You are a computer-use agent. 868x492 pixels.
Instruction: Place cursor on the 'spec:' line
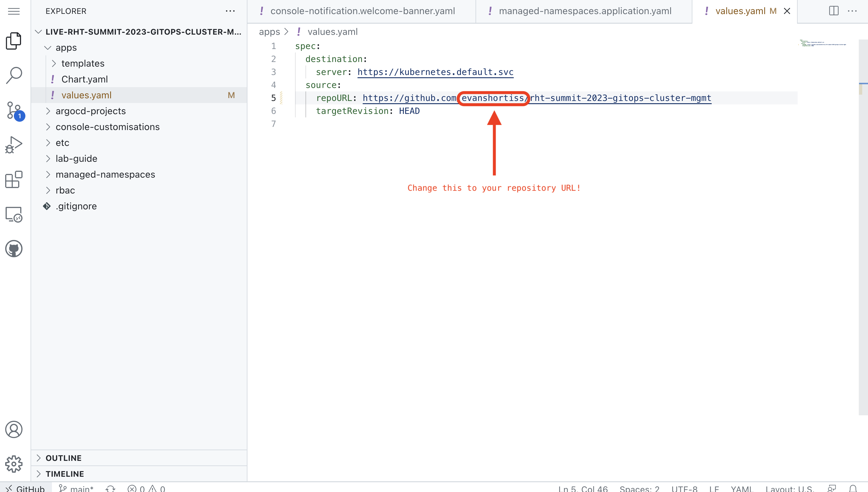tap(307, 46)
